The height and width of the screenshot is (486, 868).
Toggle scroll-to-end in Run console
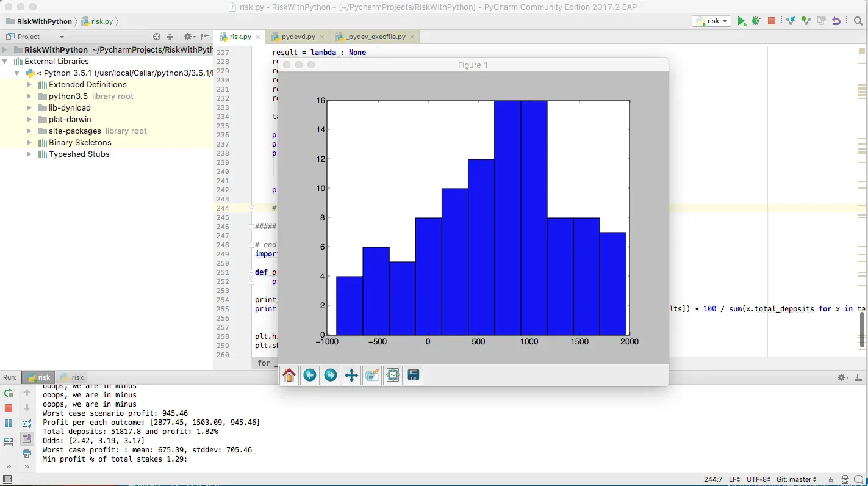[x=27, y=438]
